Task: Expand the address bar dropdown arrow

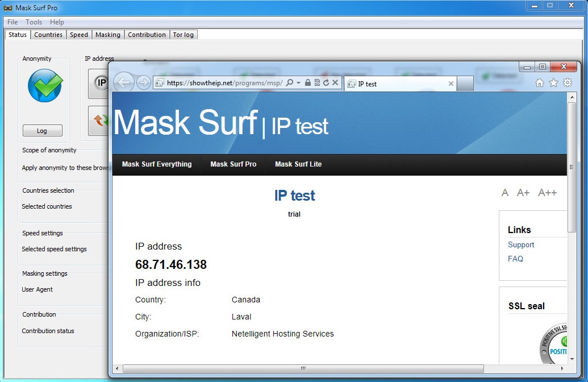Action: click(298, 82)
